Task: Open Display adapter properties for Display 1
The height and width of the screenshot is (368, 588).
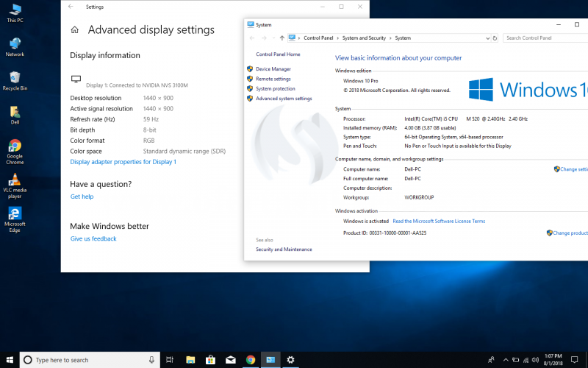Action: (123, 162)
